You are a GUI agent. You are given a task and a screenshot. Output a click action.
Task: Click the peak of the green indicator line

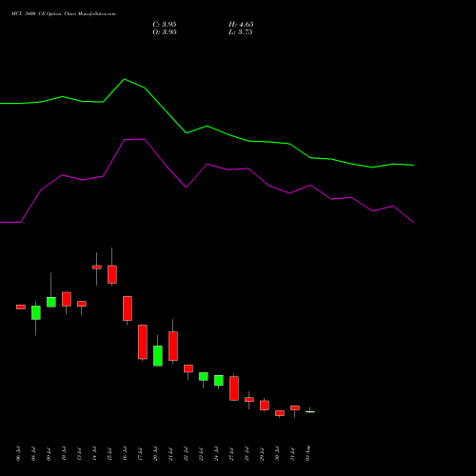coord(125,79)
